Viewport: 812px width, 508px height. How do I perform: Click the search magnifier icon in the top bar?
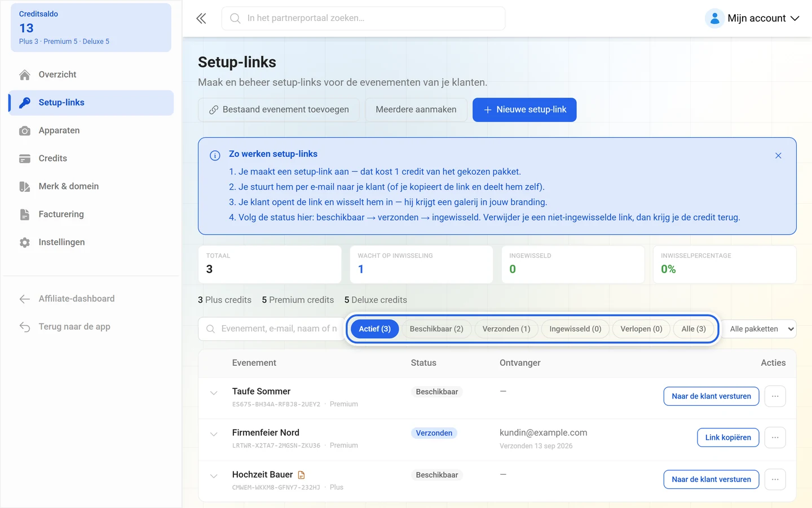(x=235, y=19)
